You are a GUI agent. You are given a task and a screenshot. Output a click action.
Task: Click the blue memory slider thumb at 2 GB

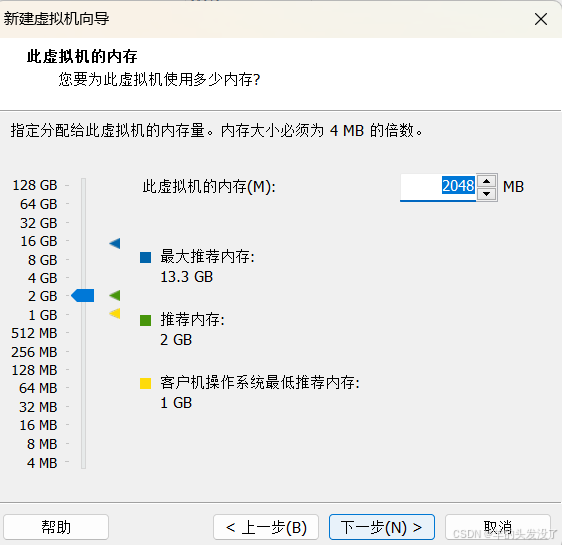pos(83,296)
